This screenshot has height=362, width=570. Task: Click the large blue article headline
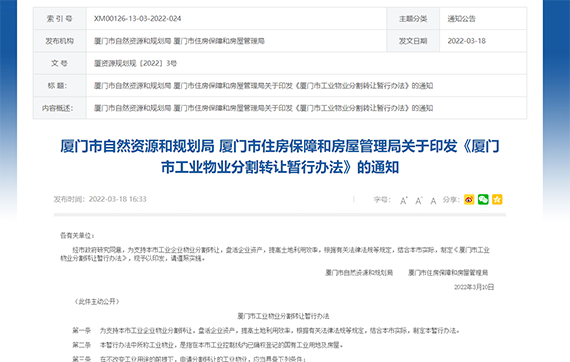280,157
